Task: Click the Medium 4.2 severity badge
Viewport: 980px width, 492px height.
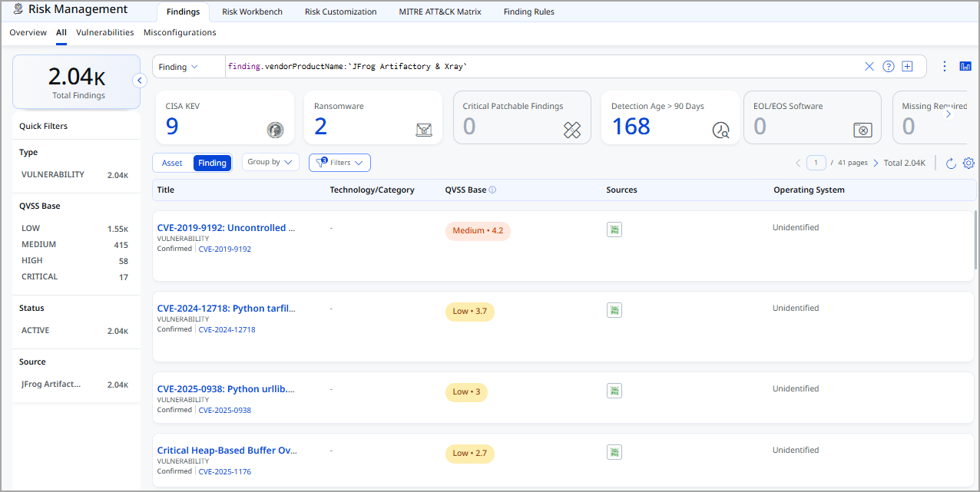Action: [x=478, y=231]
